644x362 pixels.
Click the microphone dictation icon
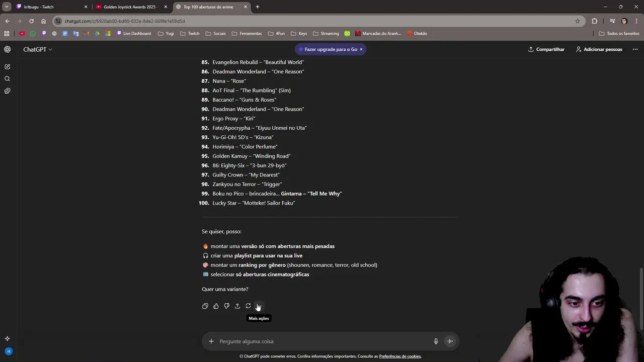pos(436,341)
